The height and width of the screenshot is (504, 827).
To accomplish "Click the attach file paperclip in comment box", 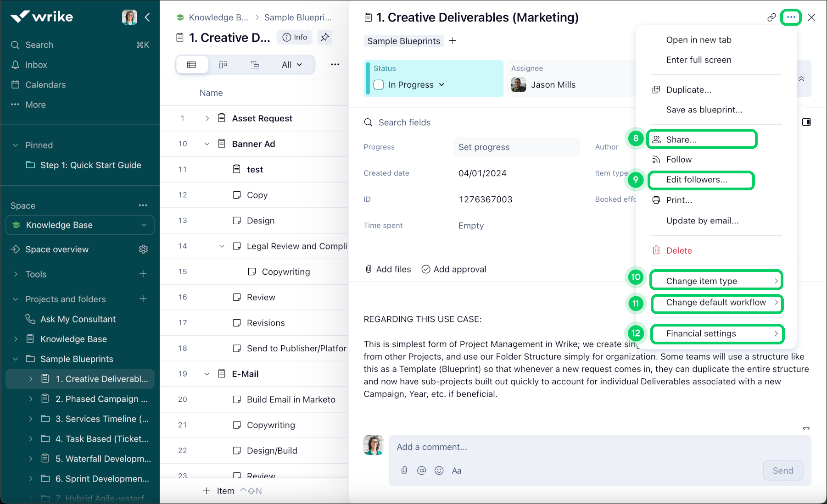I will click(404, 471).
